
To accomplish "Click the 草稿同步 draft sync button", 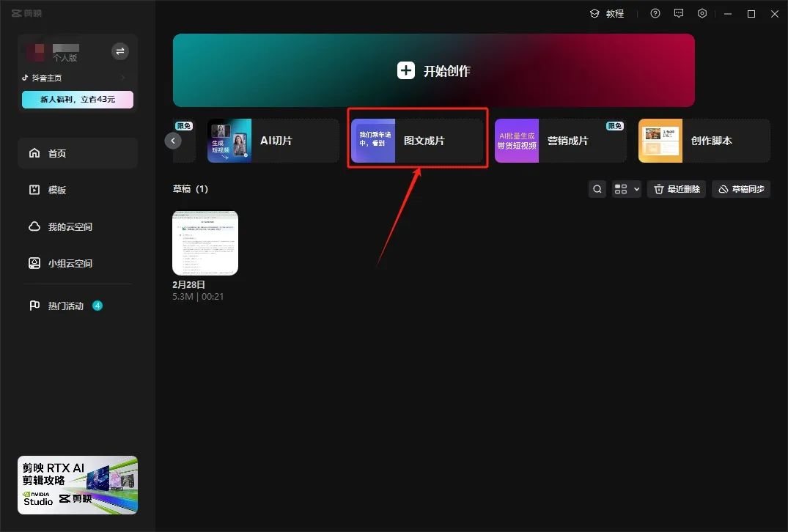I will 741,189.
